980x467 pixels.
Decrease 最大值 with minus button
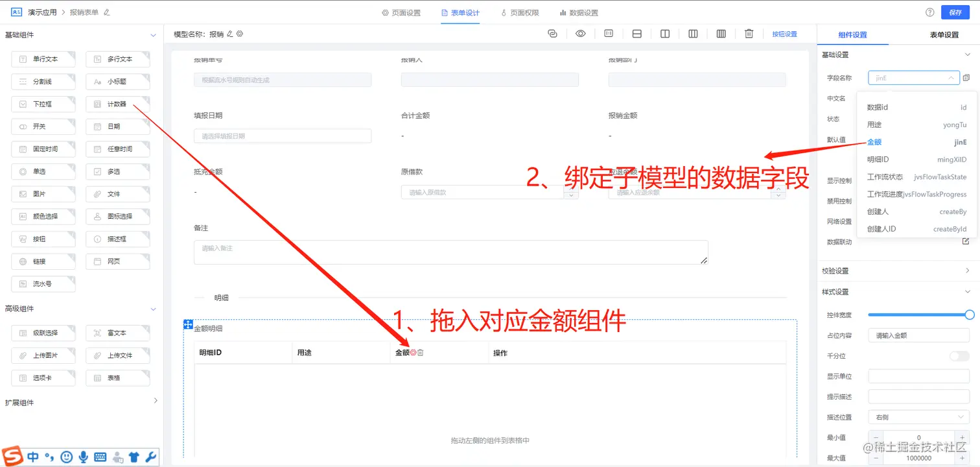coord(874,459)
